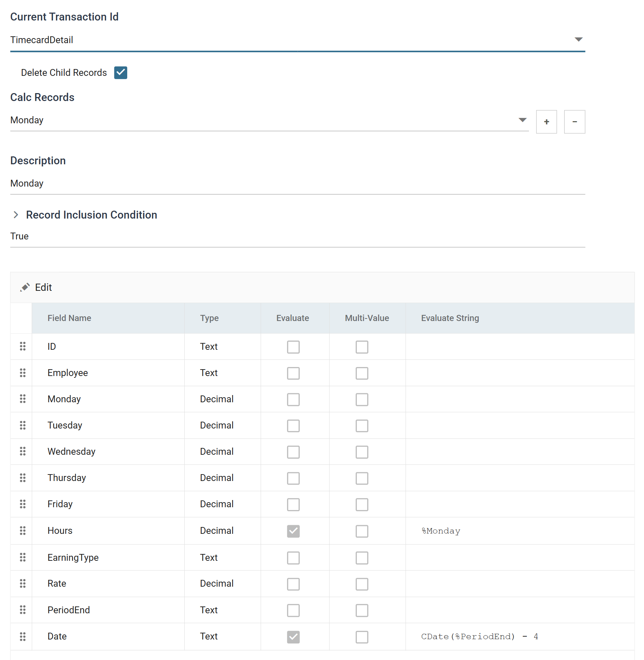Check Evaluate checkbox for Rate row
Screen dimensions: 644x660
point(293,584)
